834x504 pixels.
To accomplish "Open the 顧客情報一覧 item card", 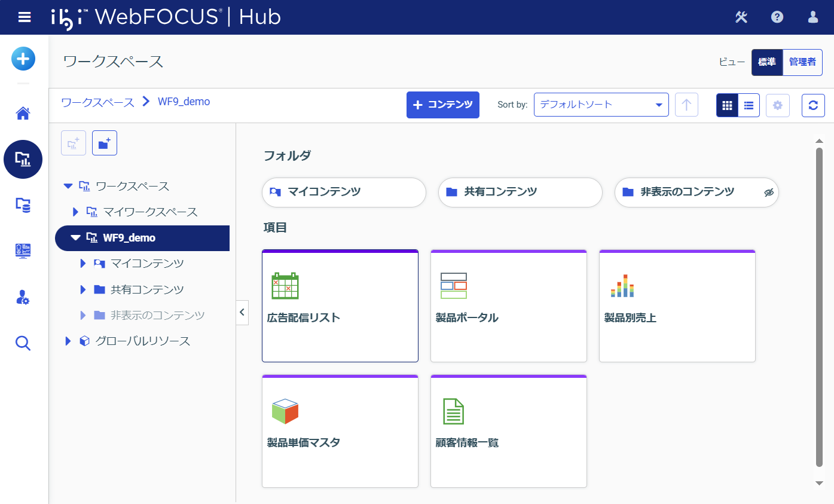I will pyautogui.click(x=509, y=431).
